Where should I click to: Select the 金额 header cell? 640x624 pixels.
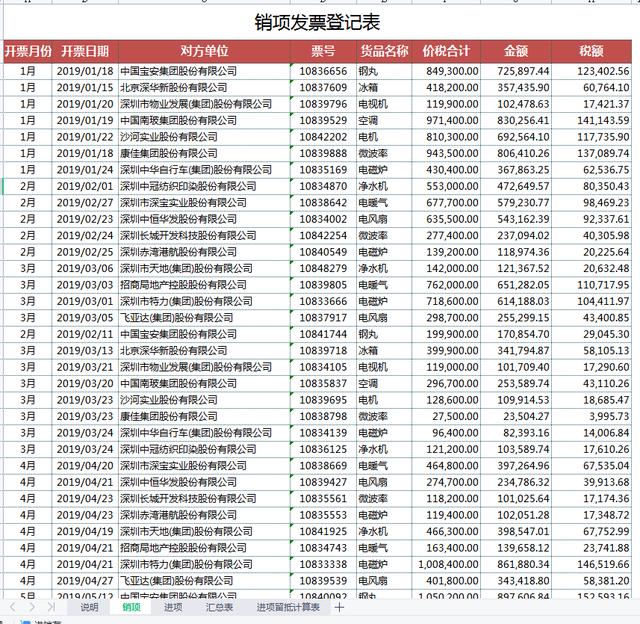tap(516, 51)
